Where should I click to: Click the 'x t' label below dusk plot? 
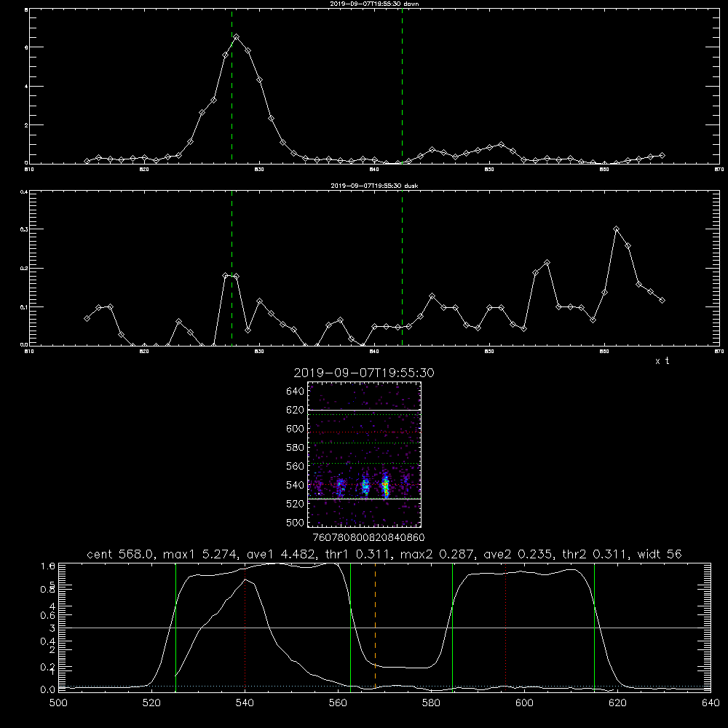[662, 361]
